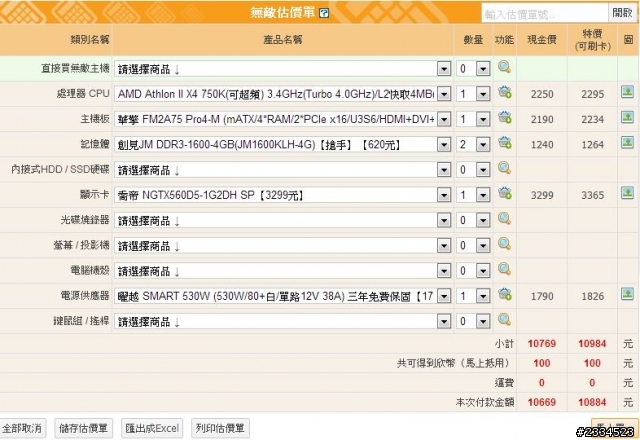
Task: Click search icon in 鍵鼠組 / 搖桿 row
Action: tap(504, 320)
